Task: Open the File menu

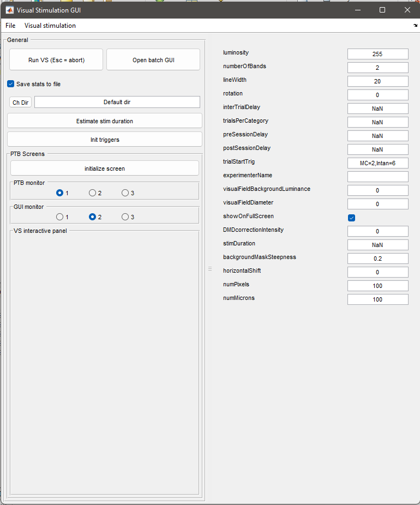Action: coord(10,26)
